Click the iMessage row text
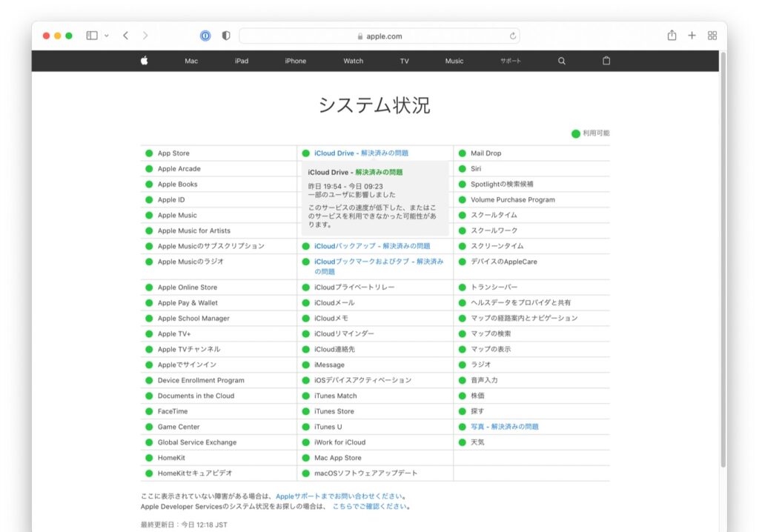Viewport: 759px width, 532px height. coord(329,365)
